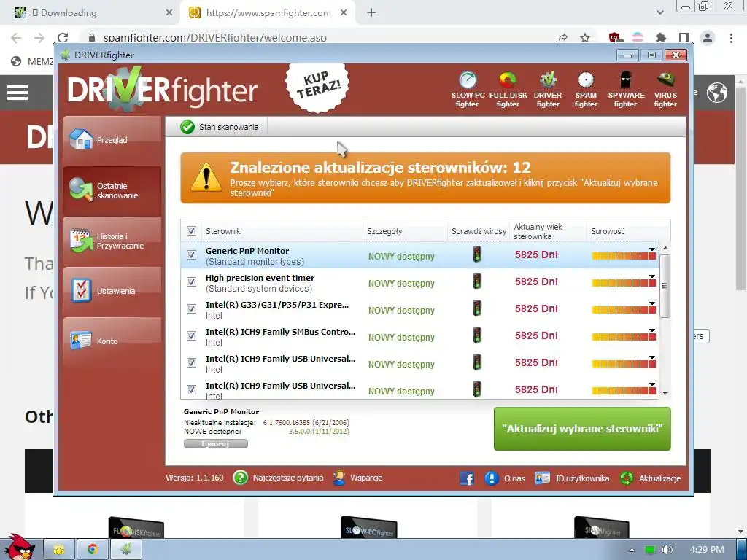Screen dimensions: 747x560
Task: Click "5825 Dni" for High precision event timer
Action: click(536, 281)
